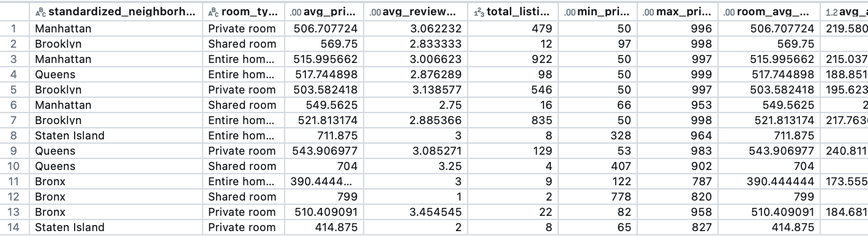Click the max price cell 820
The height and width of the screenshot is (236, 868).
677,197
